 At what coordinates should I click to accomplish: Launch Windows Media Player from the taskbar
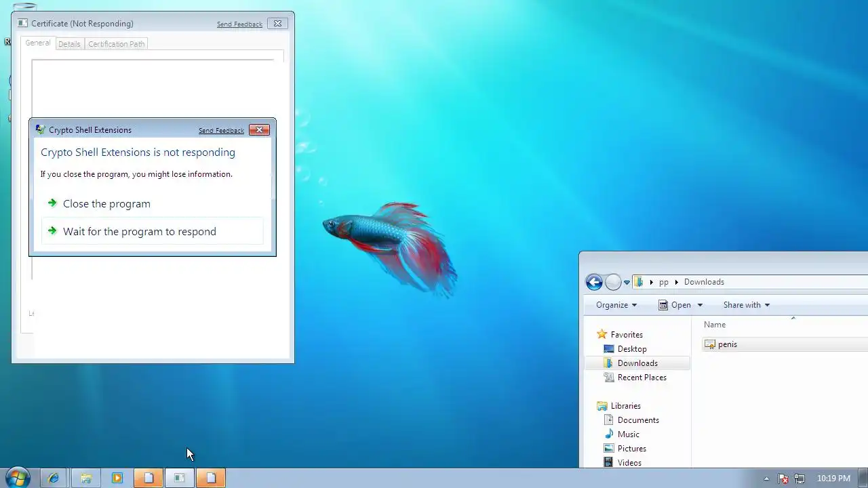(x=117, y=478)
